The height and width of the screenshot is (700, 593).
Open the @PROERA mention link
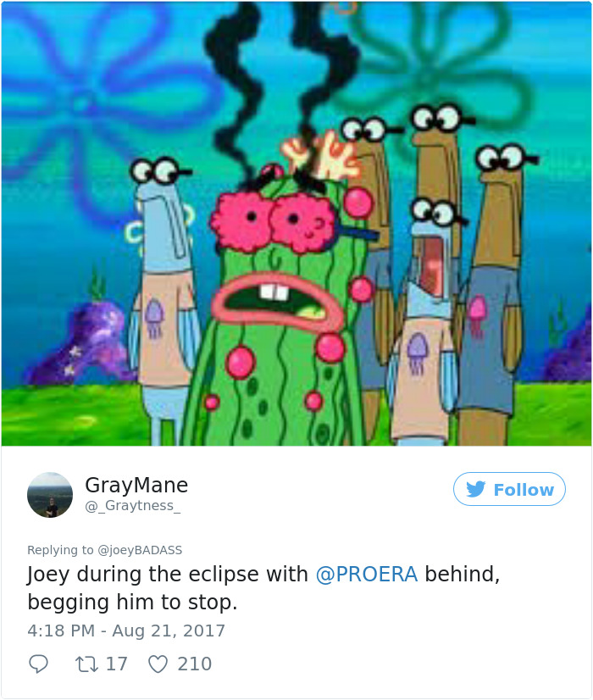(x=367, y=574)
